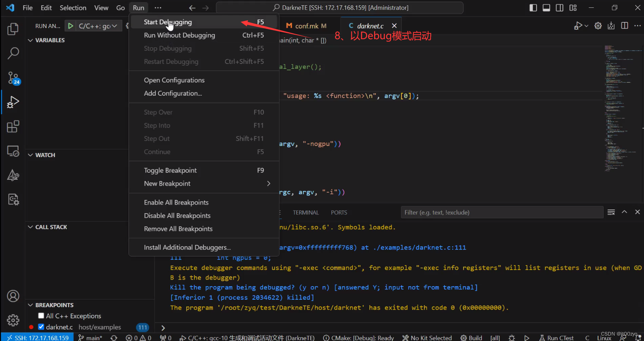The height and width of the screenshot is (341, 644).
Task: Open the hidden menus ellipsis in menu bar
Action: (158, 8)
